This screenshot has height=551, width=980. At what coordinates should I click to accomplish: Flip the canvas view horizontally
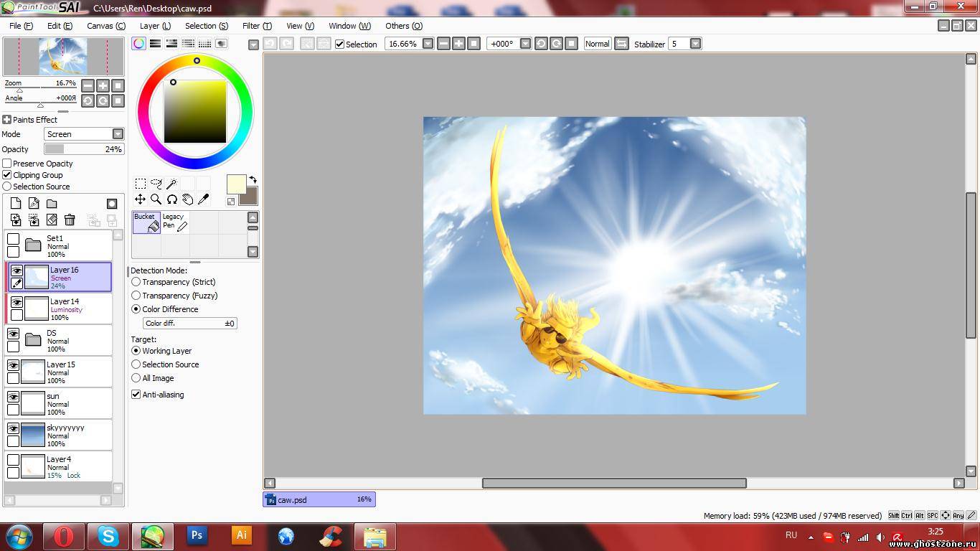click(x=621, y=44)
